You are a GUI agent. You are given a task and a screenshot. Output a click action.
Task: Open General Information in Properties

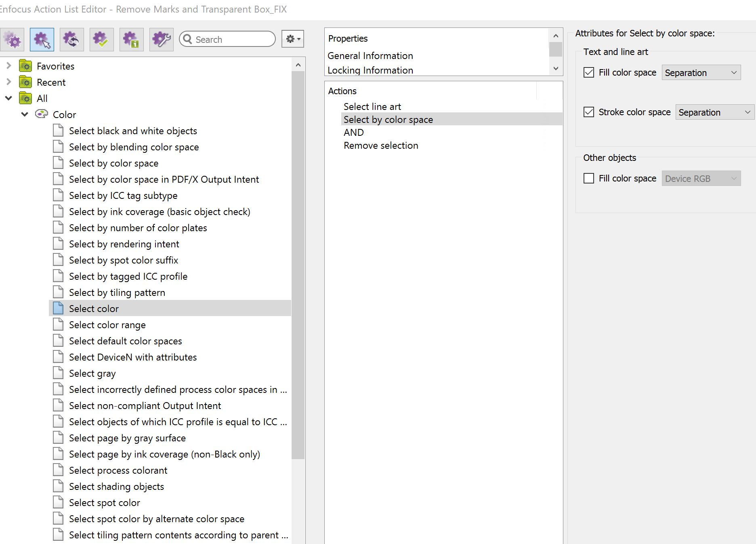tap(370, 56)
